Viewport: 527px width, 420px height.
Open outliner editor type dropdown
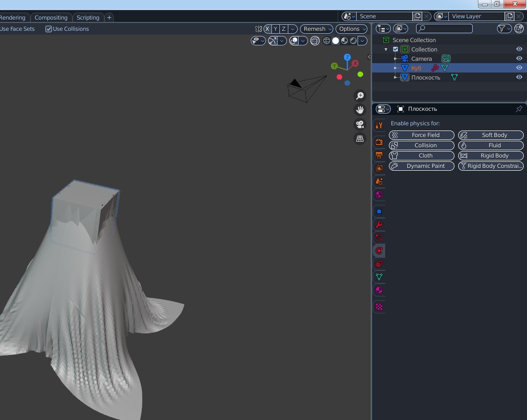pos(383,29)
